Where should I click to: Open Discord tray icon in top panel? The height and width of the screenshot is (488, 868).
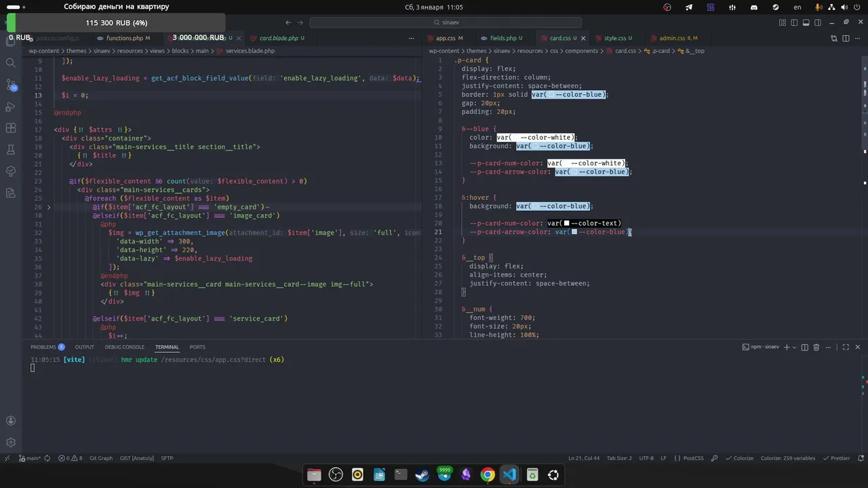(754, 7)
